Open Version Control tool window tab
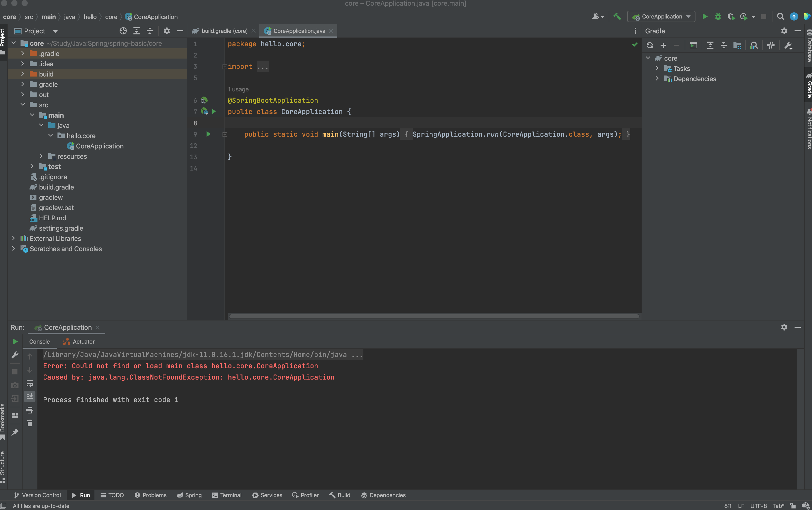 37,495
